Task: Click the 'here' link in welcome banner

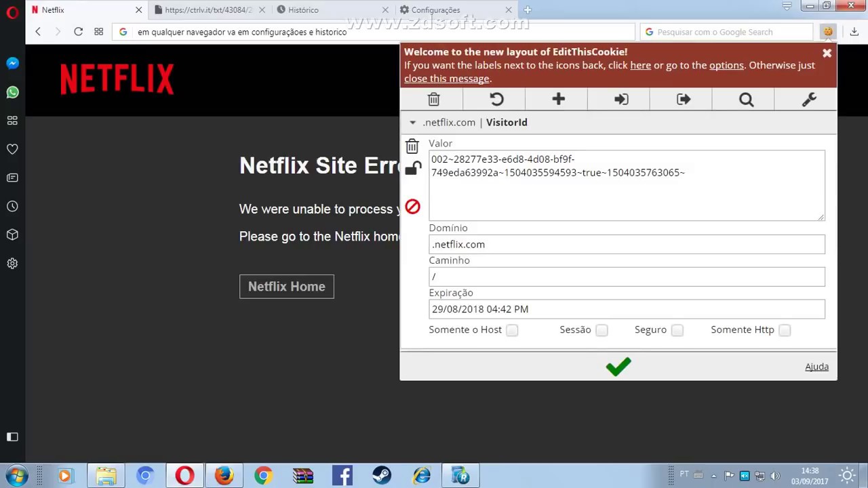Action: coord(640,65)
